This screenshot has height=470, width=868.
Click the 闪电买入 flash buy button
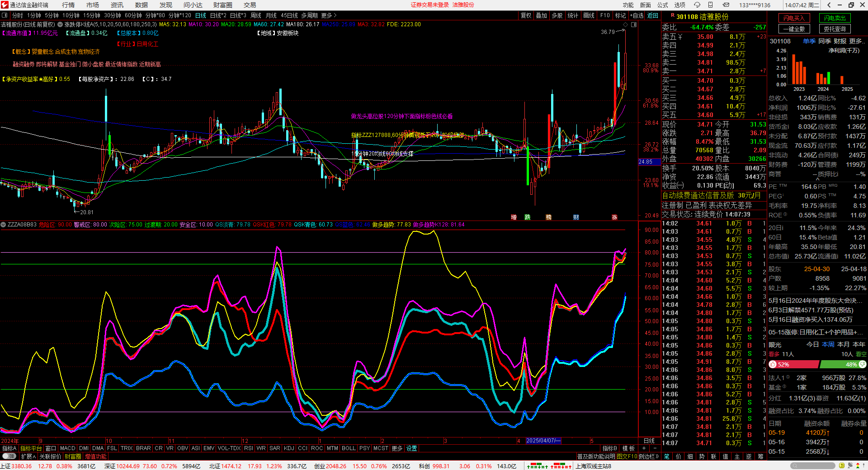pyautogui.click(x=794, y=18)
